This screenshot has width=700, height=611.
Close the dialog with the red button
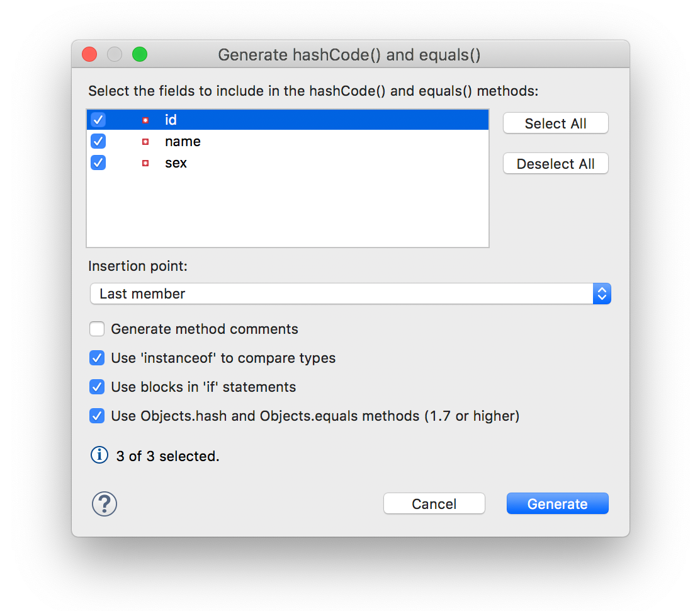[89, 55]
